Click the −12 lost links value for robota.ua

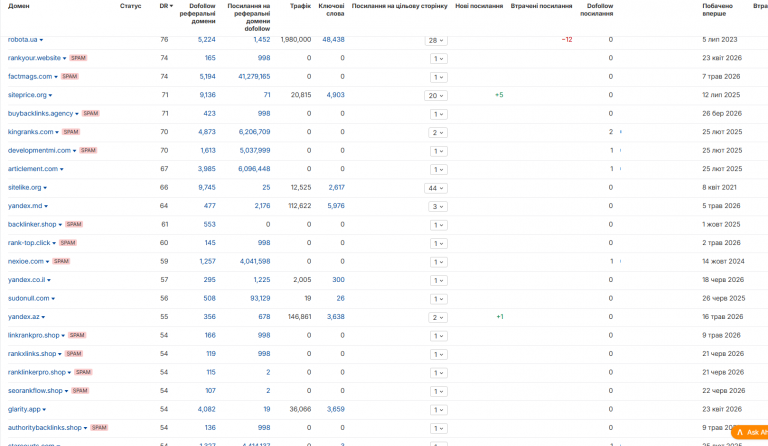(x=567, y=40)
